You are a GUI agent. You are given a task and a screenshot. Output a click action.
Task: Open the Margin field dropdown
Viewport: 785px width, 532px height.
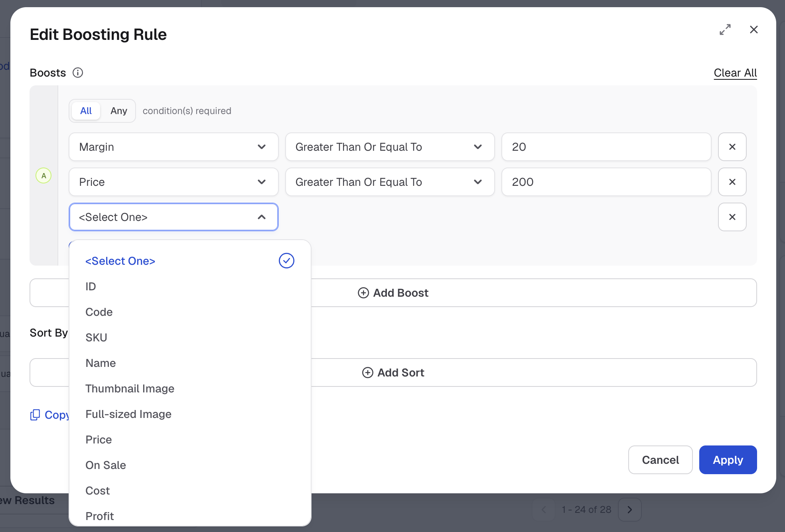(174, 147)
